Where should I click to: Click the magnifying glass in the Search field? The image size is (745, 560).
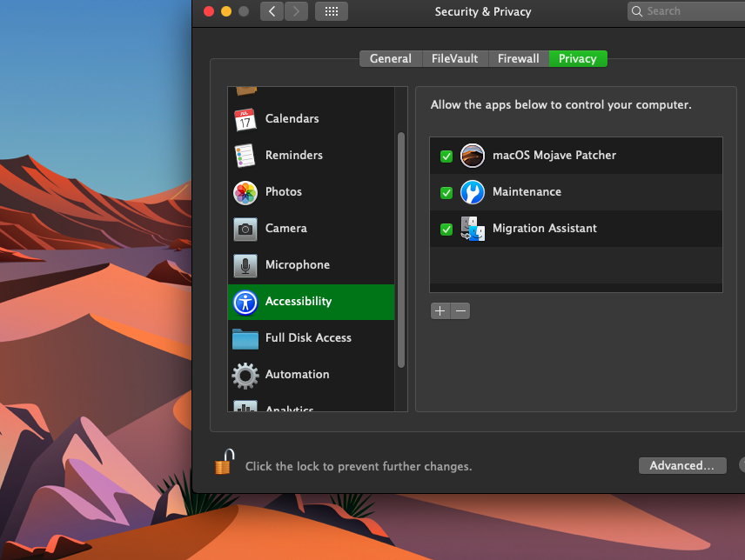637,11
